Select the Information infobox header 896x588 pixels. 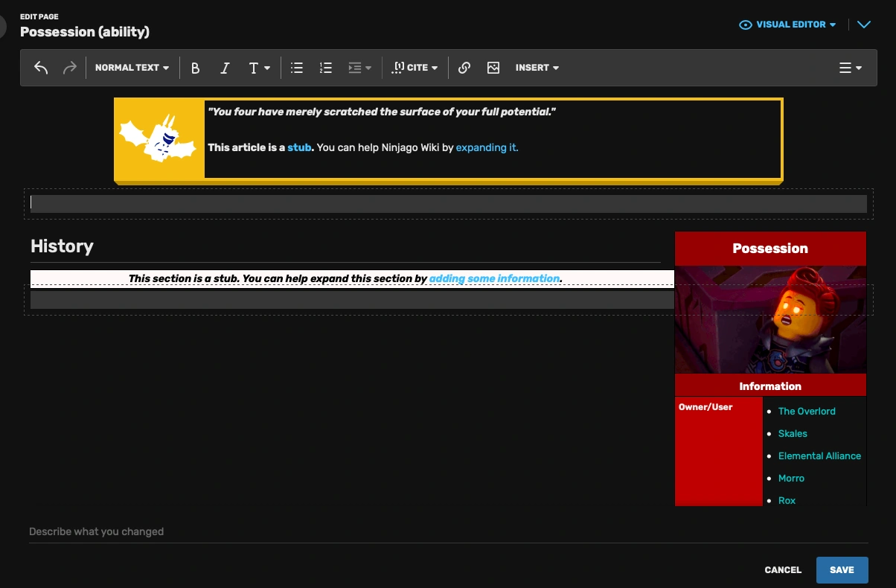770,386
